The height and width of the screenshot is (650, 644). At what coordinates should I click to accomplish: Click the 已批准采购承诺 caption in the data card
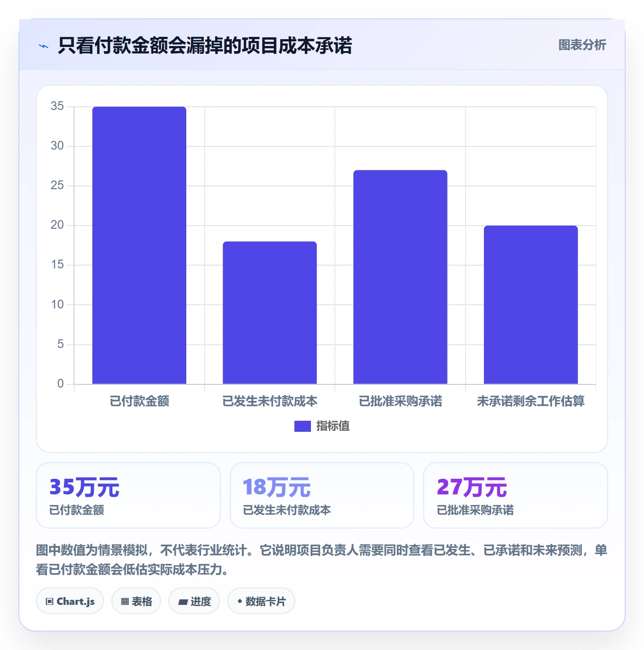click(x=475, y=510)
